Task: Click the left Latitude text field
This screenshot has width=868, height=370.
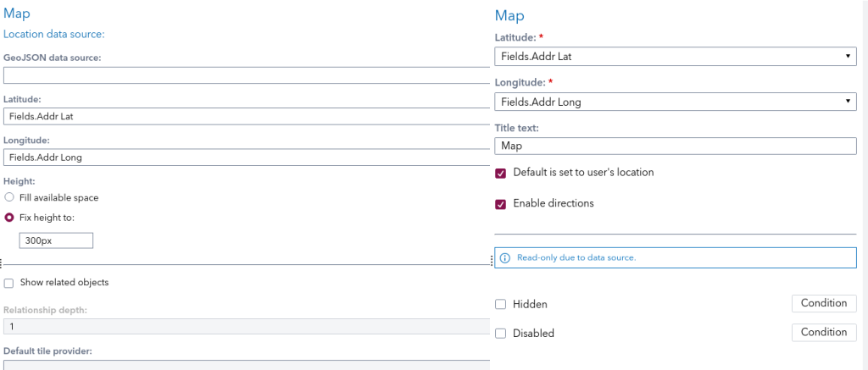Action: pyautogui.click(x=246, y=117)
